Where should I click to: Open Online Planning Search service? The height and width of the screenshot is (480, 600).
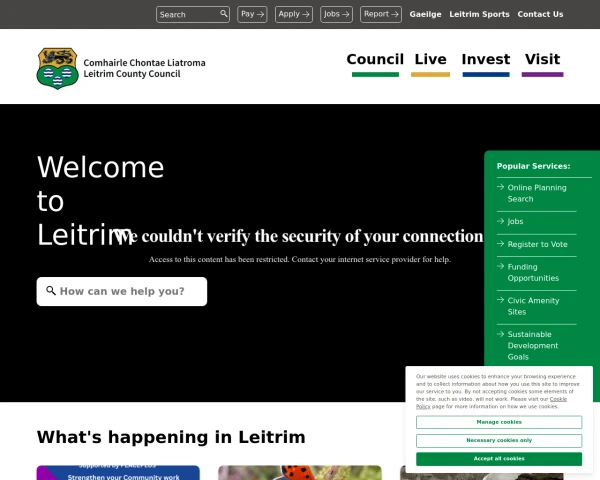537,193
